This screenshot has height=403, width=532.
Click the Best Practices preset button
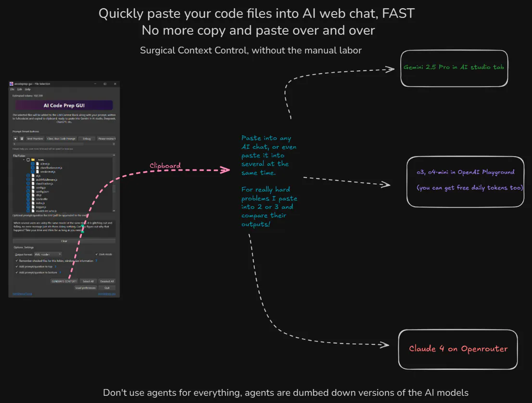tap(35, 139)
